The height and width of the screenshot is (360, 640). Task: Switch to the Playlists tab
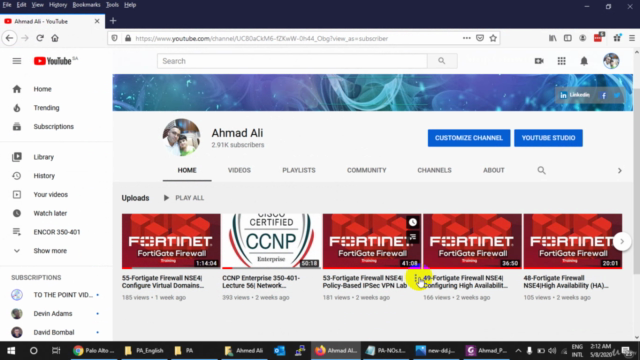tap(299, 170)
